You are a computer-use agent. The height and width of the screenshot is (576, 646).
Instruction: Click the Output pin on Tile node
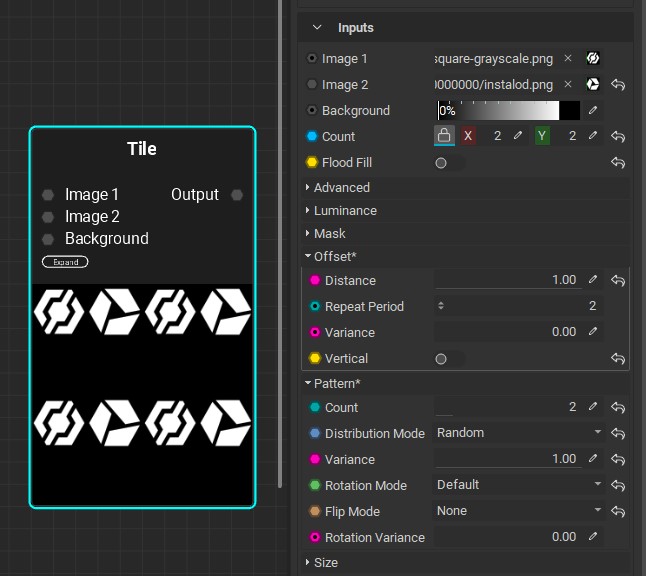(237, 195)
